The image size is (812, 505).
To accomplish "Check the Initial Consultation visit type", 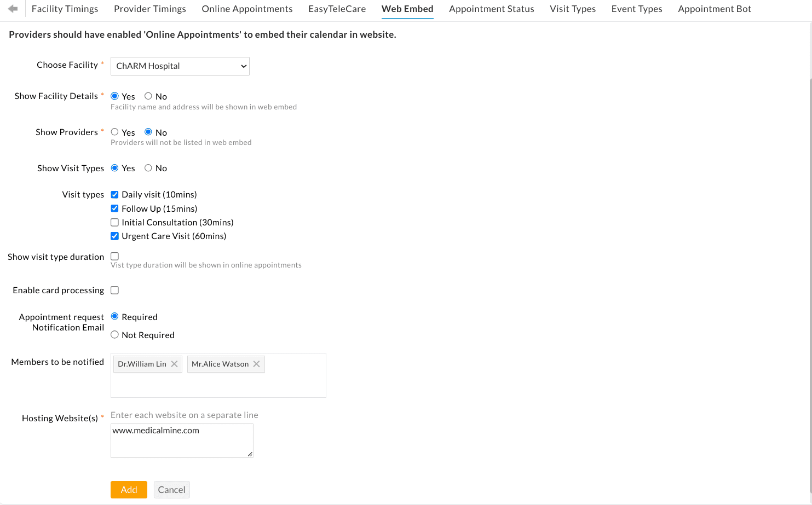I will click(114, 222).
